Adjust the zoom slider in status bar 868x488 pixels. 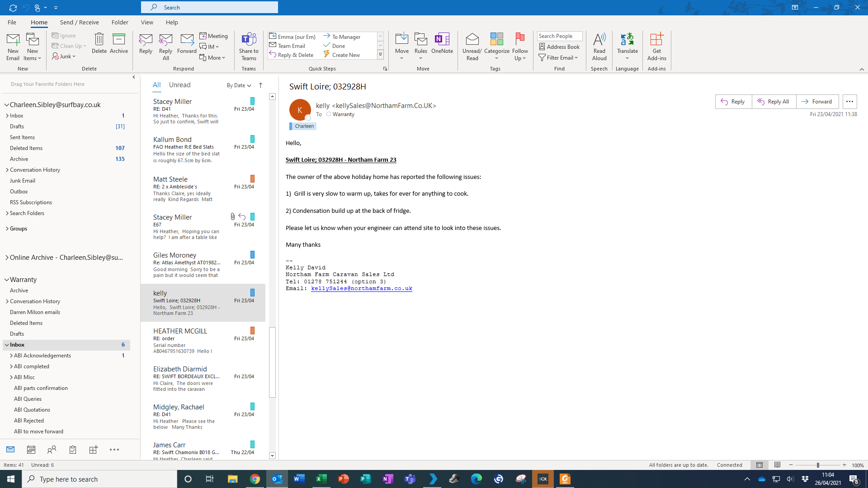click(817, 465)
